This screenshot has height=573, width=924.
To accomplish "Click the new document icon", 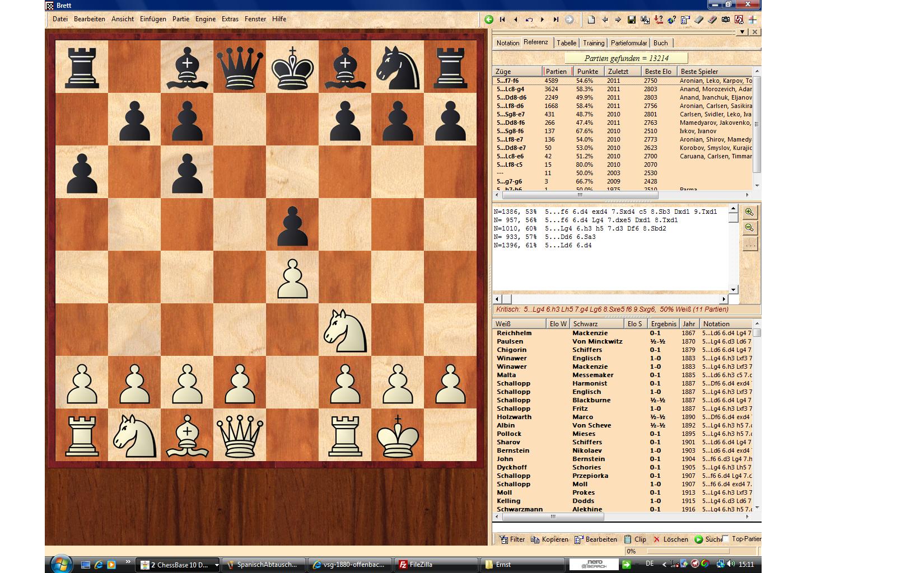I will [591, 20].
